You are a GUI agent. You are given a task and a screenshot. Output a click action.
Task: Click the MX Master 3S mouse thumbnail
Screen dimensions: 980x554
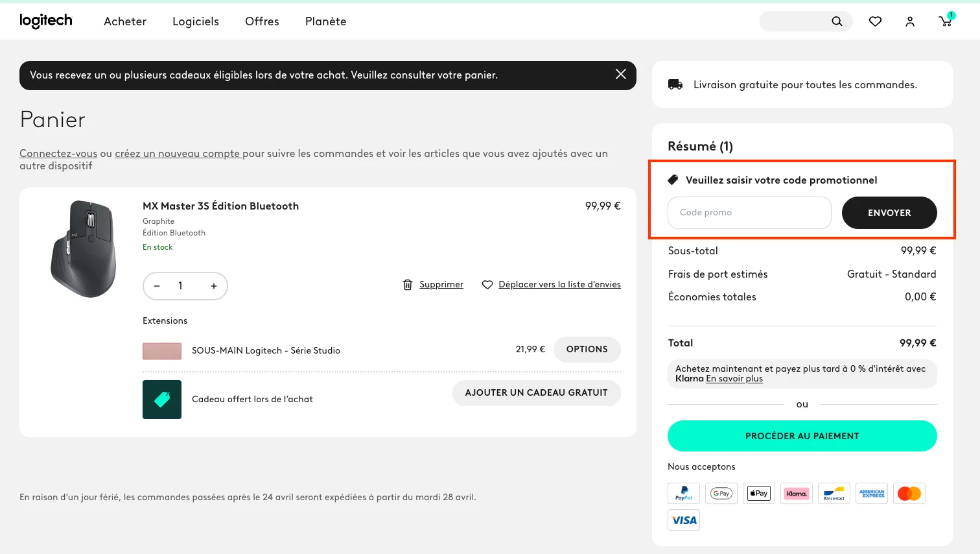pyautogui.click(x=84, y=249)
